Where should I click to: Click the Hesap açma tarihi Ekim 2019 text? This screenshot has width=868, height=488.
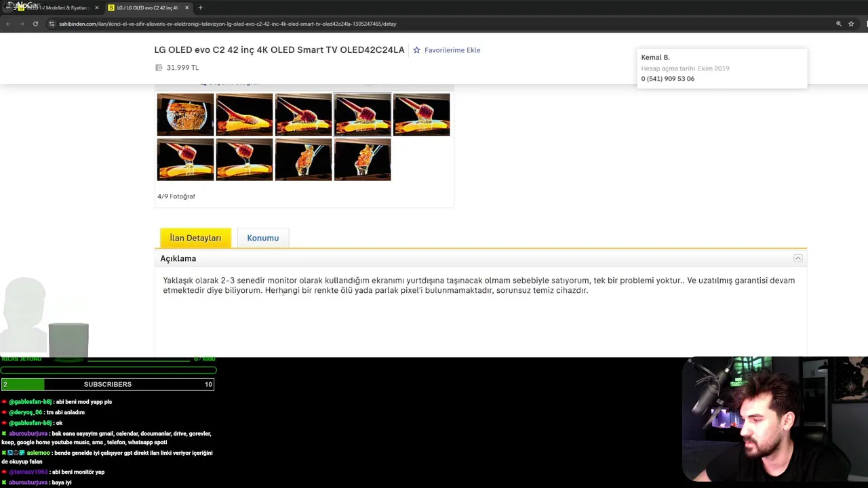pos(685,68)
